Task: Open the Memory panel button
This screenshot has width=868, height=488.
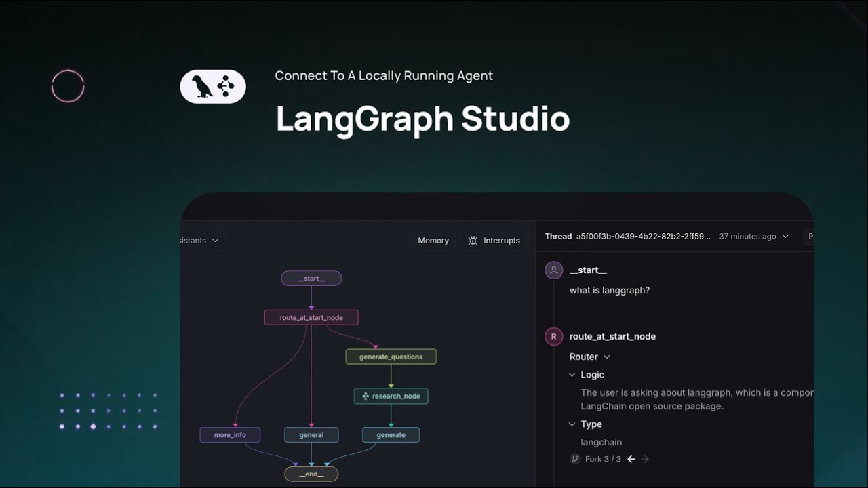Action: [x=433, y=241]
